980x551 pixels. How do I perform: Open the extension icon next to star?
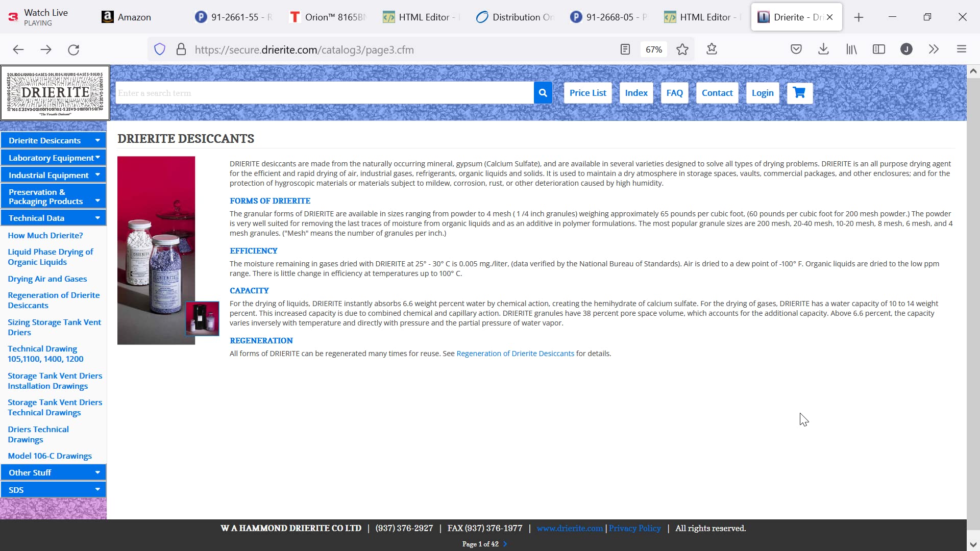[x=712, y=49]
